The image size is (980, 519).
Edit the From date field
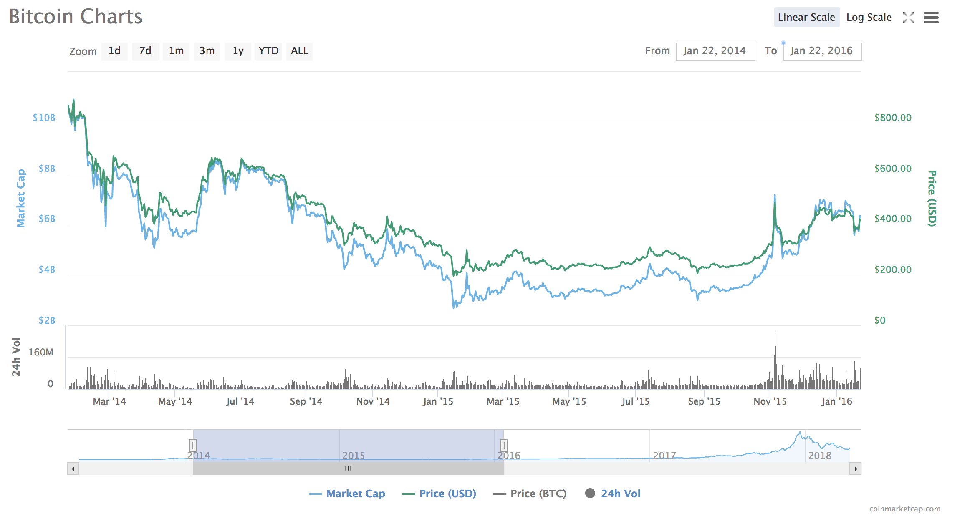pos(715,51)
